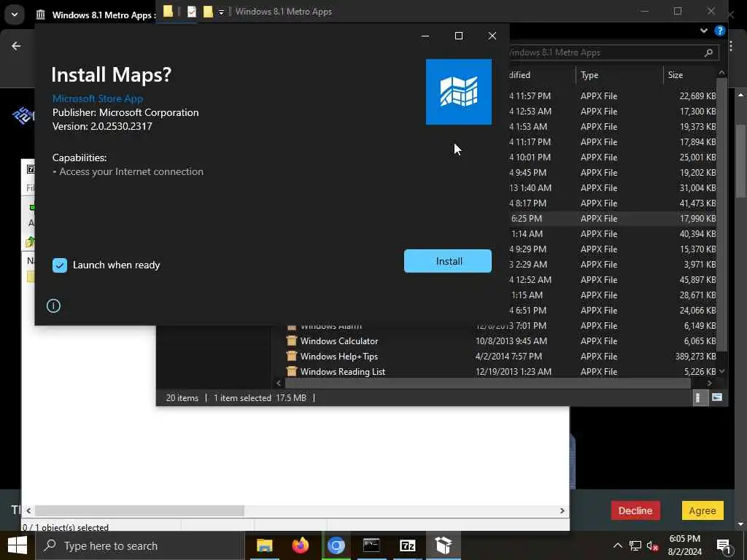Click the archive building icon beside the Windows 8.1 Metro Apps title
Image resolution: width=747 pixels, height=560 pixels.
point(41,15)
